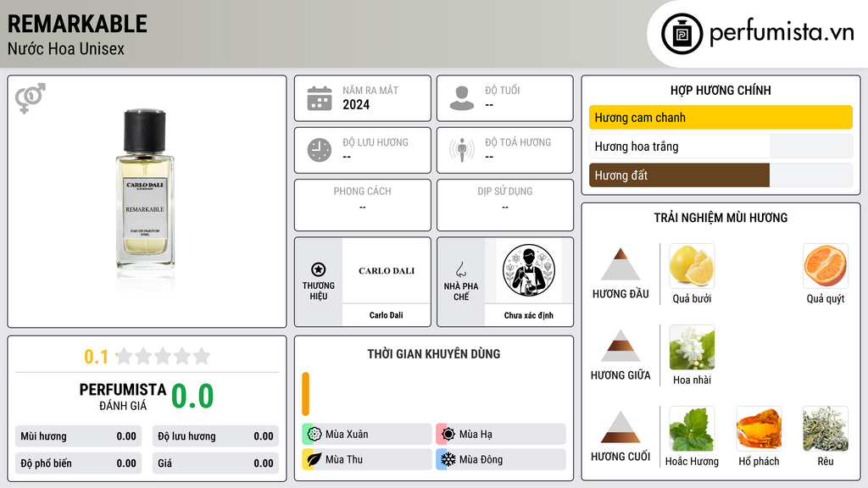Select the Hương hoa trắng accord bar

(x=721, y=146)
